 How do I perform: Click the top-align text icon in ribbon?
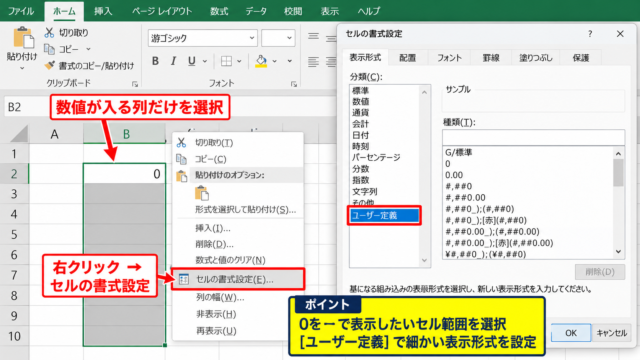click(313, 37)
